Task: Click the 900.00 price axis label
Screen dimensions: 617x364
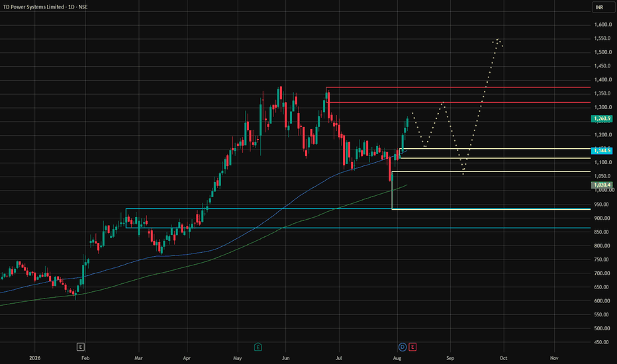Action: click(602, 218)
